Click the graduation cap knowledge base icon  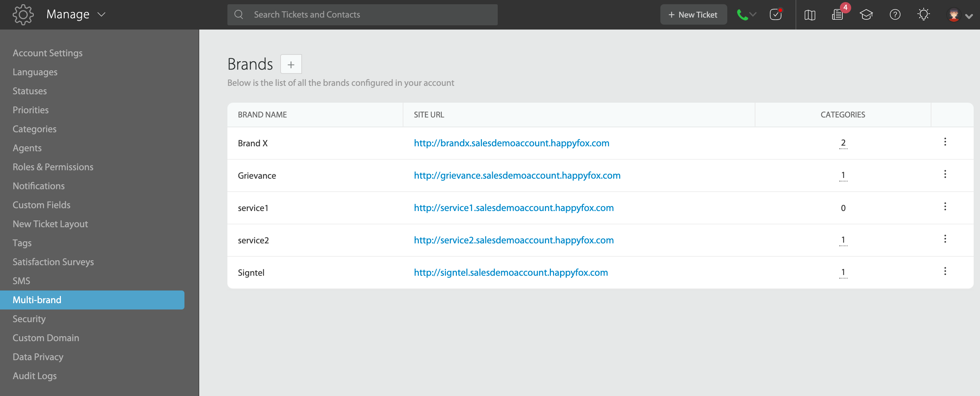click(x=867, y=14)
